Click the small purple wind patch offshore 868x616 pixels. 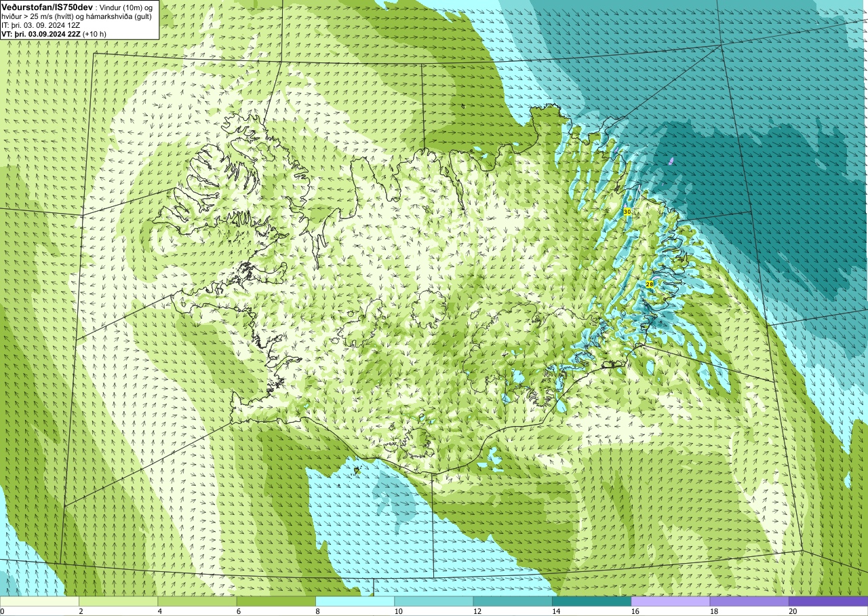(671, 161)
